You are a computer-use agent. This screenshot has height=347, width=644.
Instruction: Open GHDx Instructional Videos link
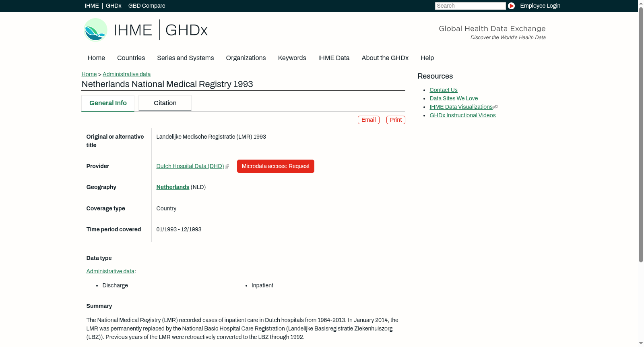(x=462, y=115)
